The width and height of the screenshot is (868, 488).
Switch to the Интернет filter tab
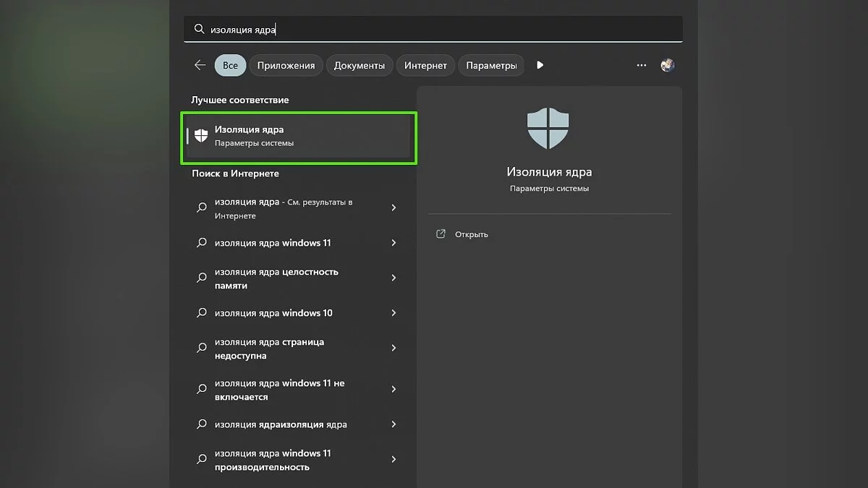click(x=425, y=65)
